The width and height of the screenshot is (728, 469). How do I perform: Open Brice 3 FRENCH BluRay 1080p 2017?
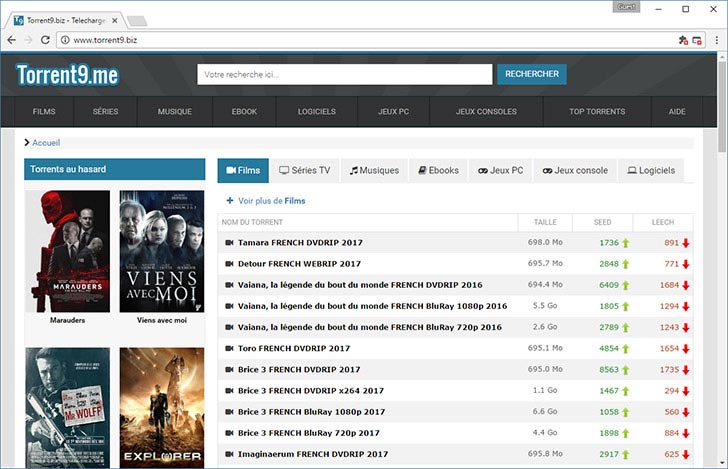pos(311,412)
